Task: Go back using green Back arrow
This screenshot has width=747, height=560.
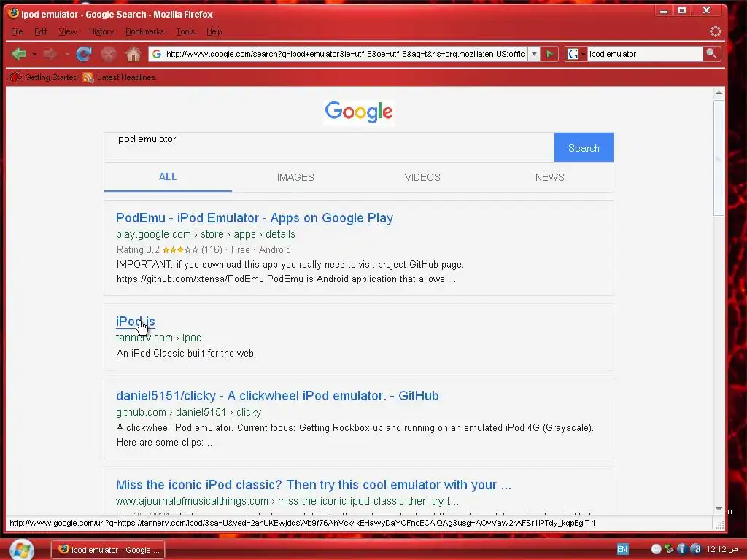Action: point(18,54)
